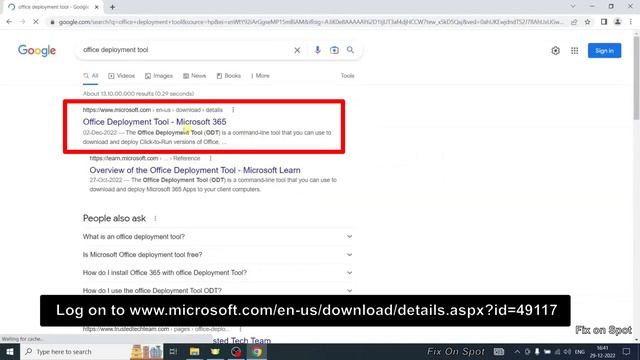640x360 pixels.
Task: Open Chrome profile avatar menu
Action: [x=618, y=22]
